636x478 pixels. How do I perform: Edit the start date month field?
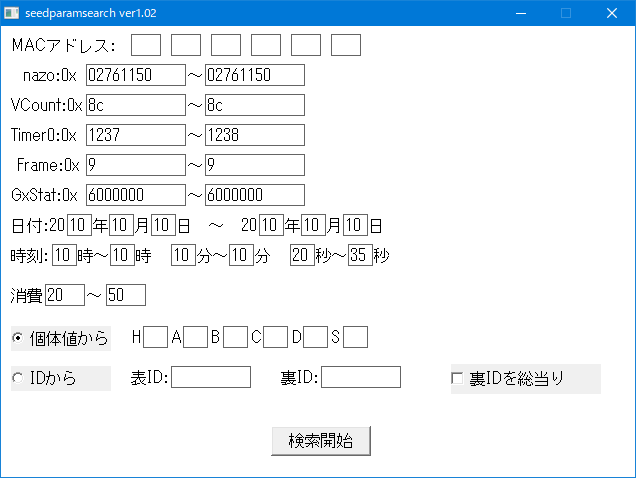121,225
